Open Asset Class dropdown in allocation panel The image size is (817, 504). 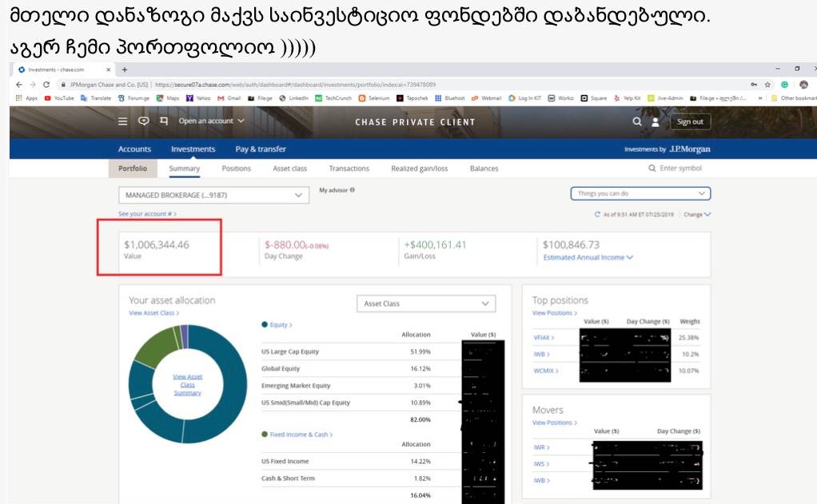tap(426, 304)
